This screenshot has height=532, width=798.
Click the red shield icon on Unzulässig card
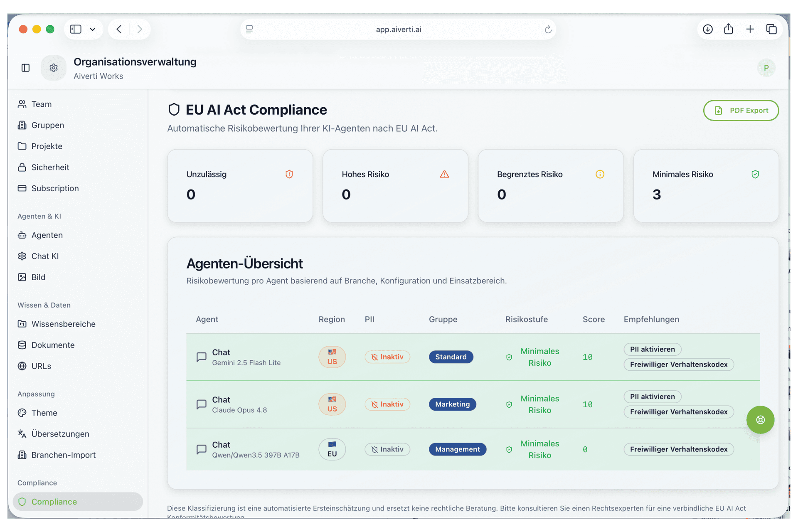[x=289, y=174]
